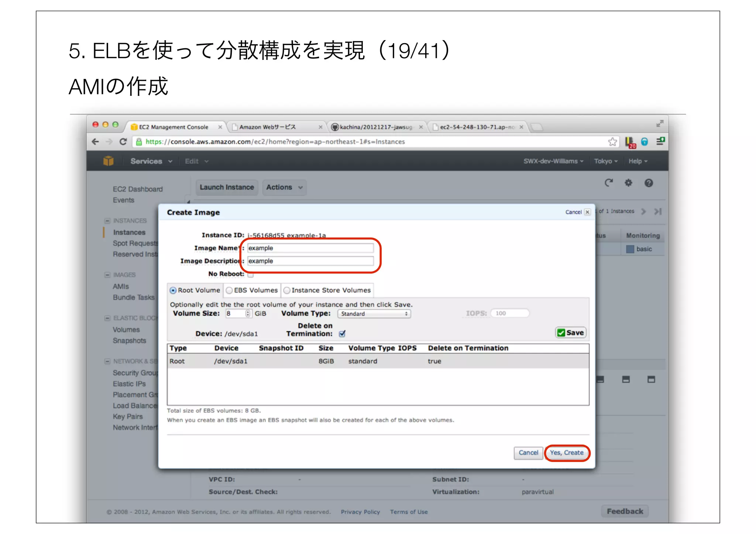Select the Root Volume radio button
This screenshot has width=756, height=534.
click(173, 290)
